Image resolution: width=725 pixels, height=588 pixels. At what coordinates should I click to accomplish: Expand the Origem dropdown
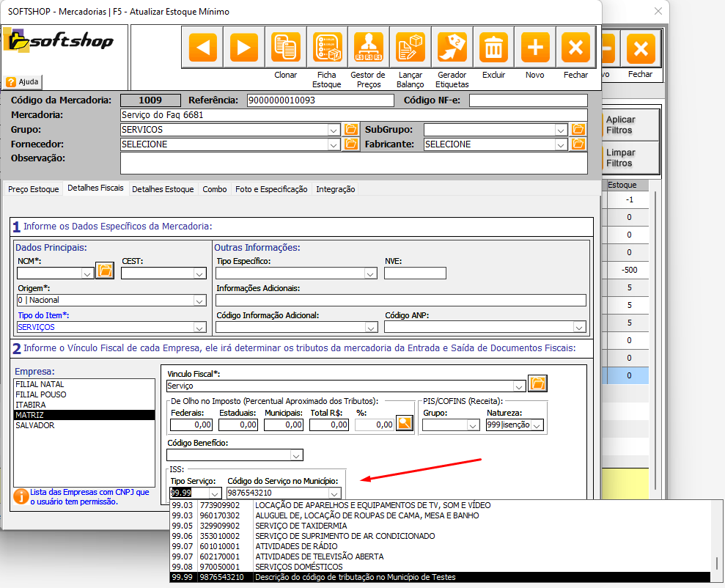coord(199,301)
